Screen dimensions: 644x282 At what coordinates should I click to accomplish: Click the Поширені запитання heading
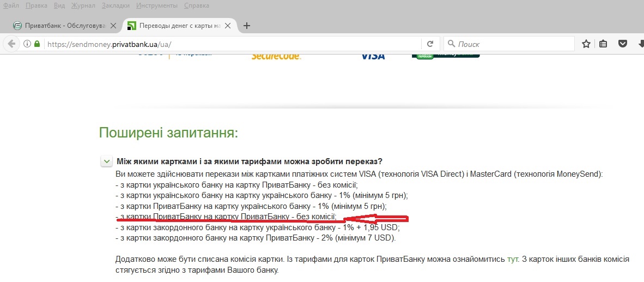pos(169,133)
